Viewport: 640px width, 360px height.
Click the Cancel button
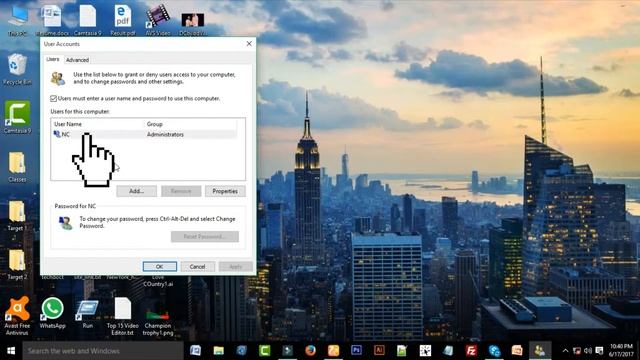[x=197, y=267]
